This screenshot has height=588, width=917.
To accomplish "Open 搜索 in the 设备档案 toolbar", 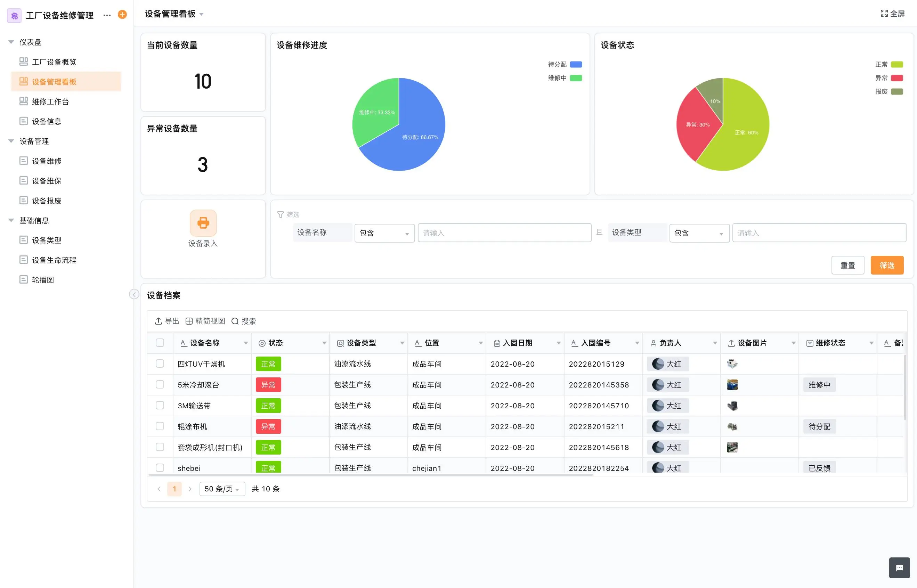I will 244,321.
